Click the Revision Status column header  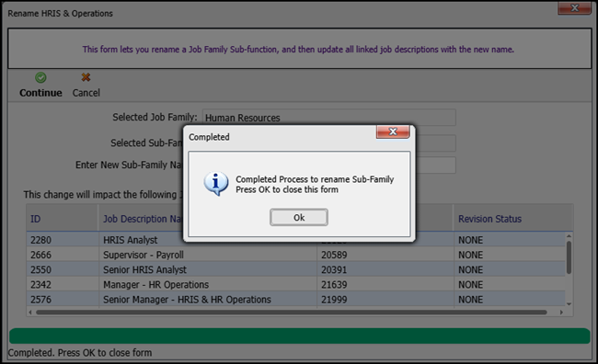513,219
